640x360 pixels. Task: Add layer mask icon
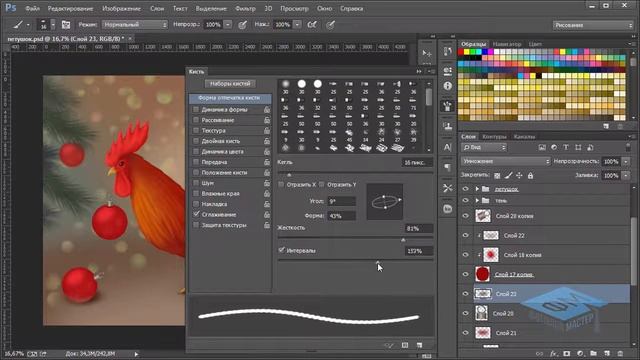(567, 353)
